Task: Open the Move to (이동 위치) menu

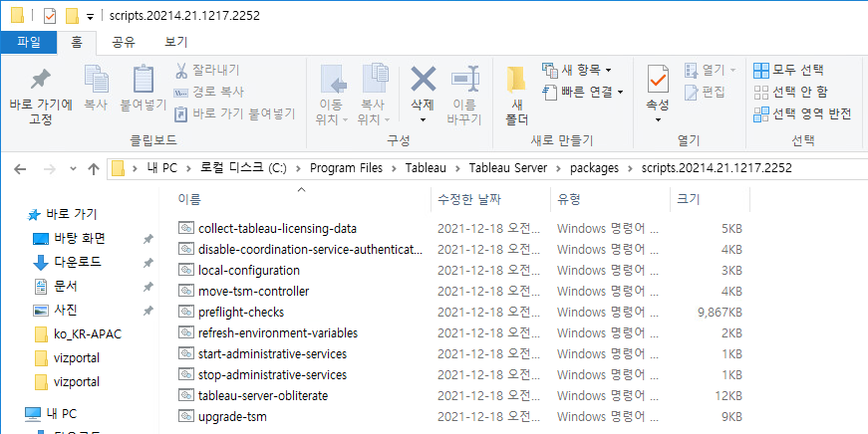Action: coord(332,96)
